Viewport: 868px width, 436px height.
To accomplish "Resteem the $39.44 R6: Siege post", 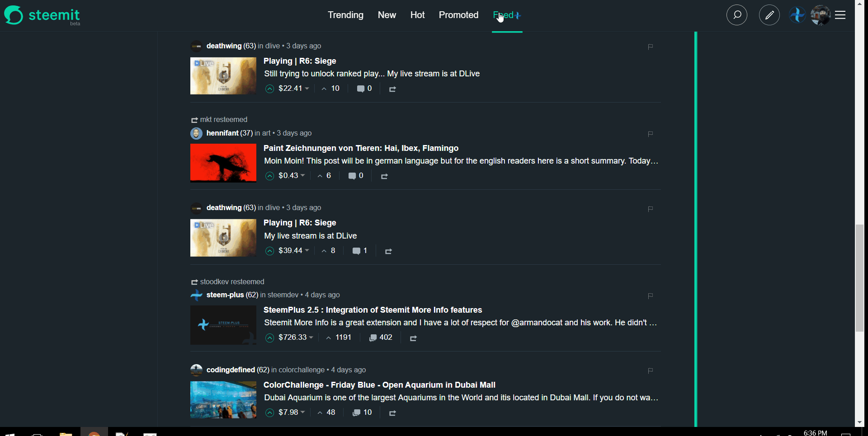I will 388,251.
